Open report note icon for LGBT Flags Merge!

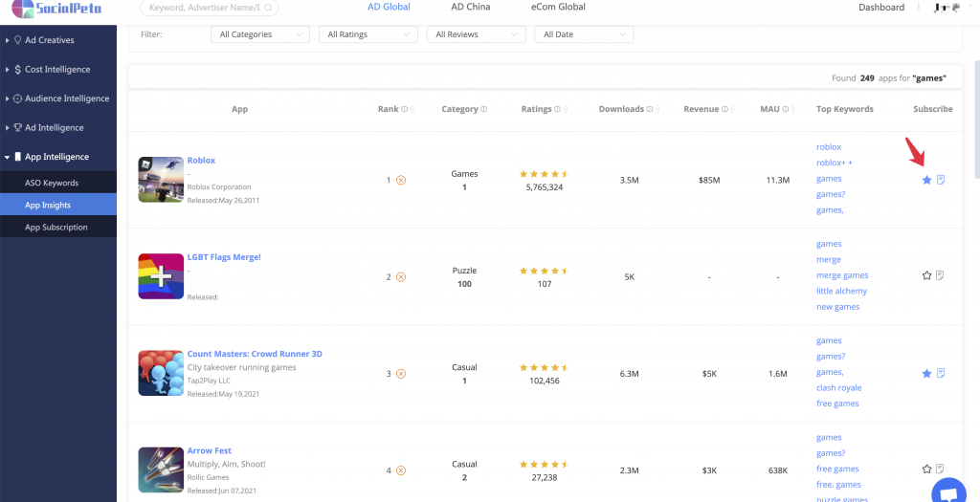[941, 275]
